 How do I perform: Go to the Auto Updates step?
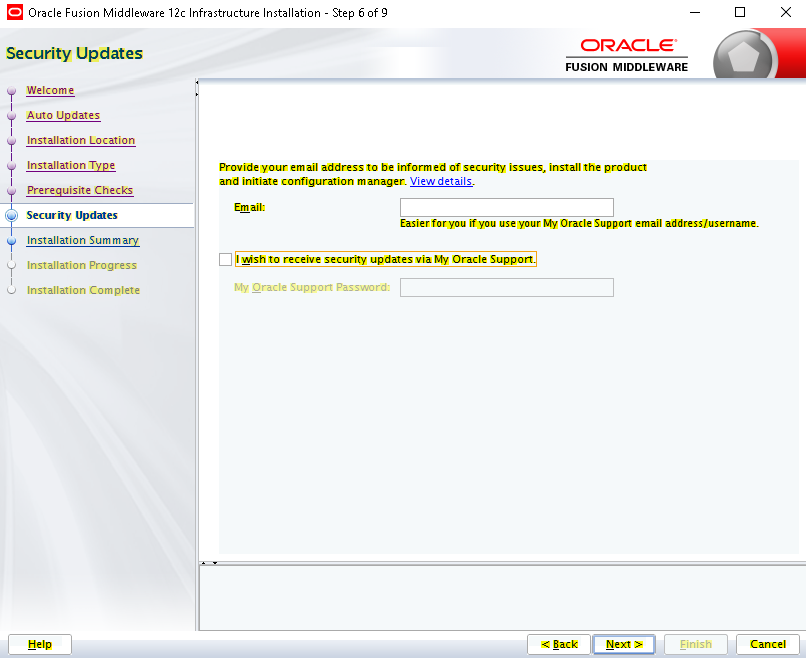tap(63, 115)
